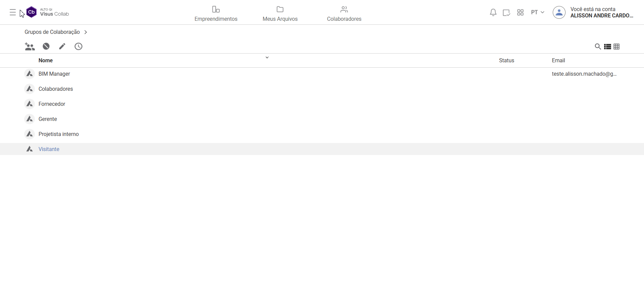This screenshot has width=644, height=291.
Task: Expand the Nome column sort chevron
Action: (x=267, y=58)
